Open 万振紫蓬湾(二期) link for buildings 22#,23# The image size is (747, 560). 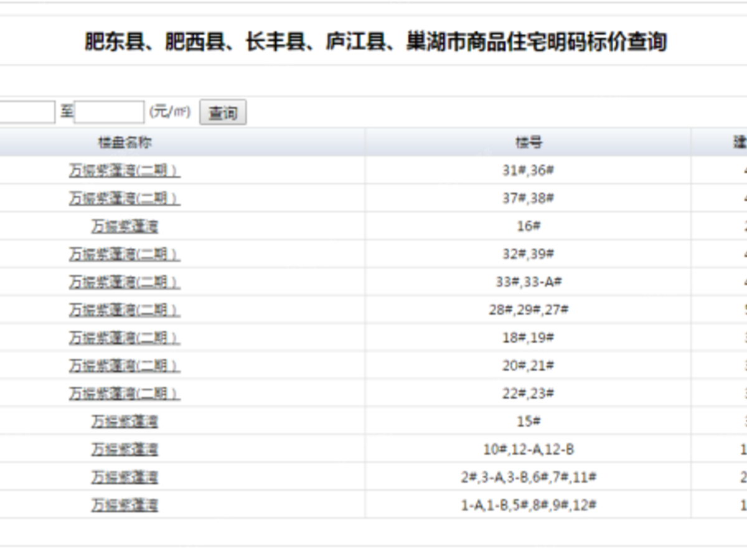click(x=125, y=393)
